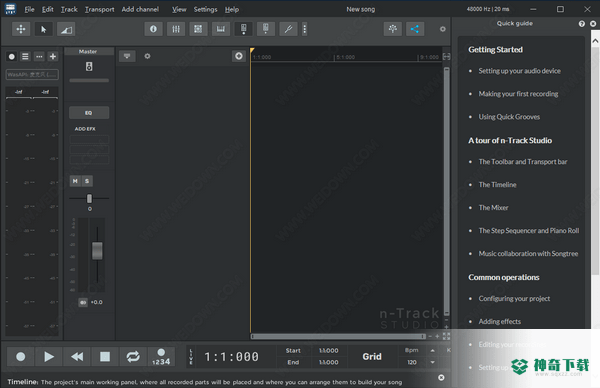
Task: Open the Transport menu
Action: click(x=99, y=9)
